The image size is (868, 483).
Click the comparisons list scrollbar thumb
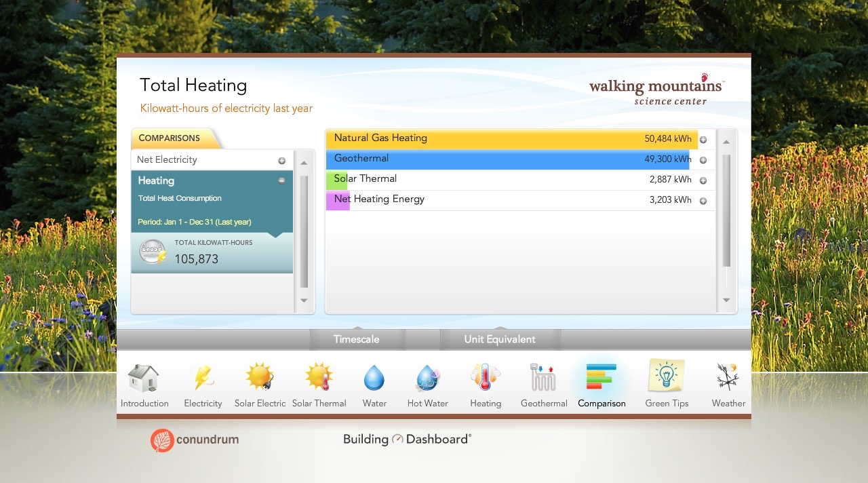304,232
